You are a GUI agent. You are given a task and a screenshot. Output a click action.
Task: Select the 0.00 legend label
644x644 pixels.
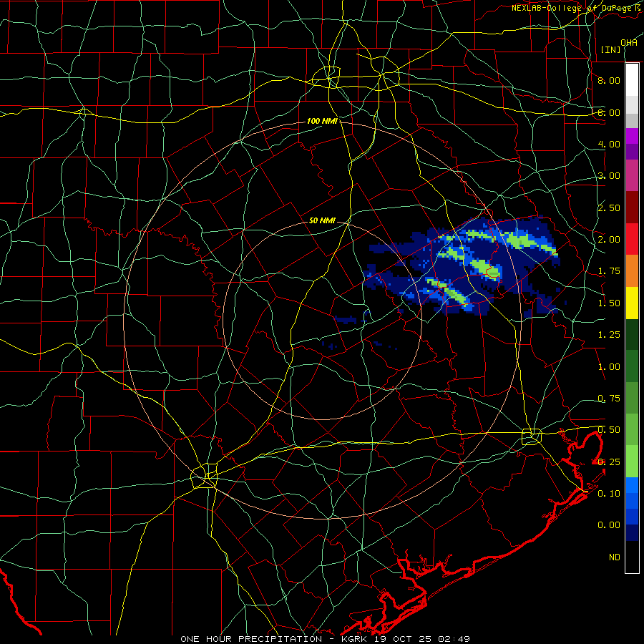[609, 525]
